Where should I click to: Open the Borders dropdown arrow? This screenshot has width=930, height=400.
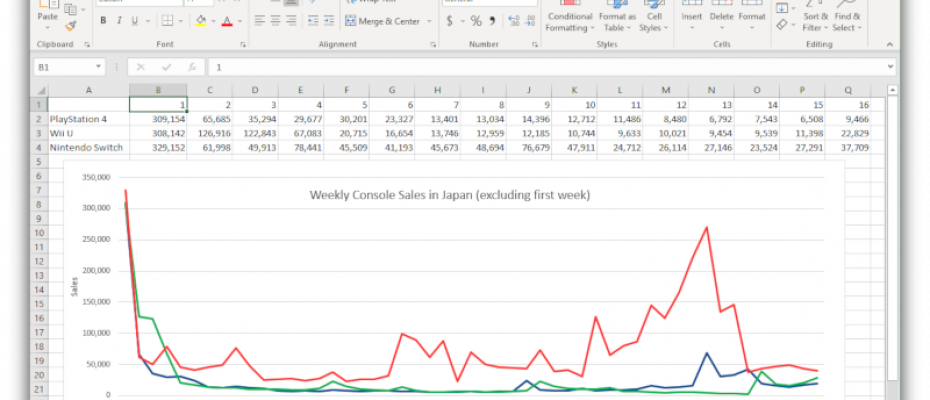click(181, 21)
